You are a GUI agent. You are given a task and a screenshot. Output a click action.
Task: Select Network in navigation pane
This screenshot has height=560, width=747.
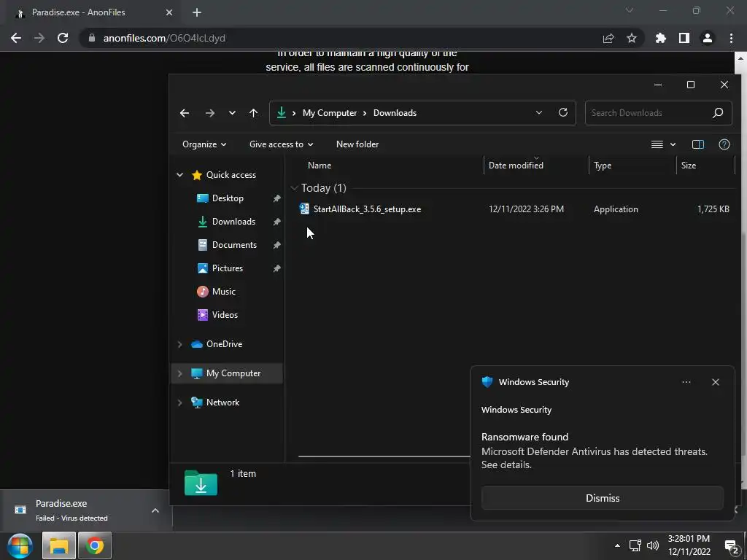222,402
